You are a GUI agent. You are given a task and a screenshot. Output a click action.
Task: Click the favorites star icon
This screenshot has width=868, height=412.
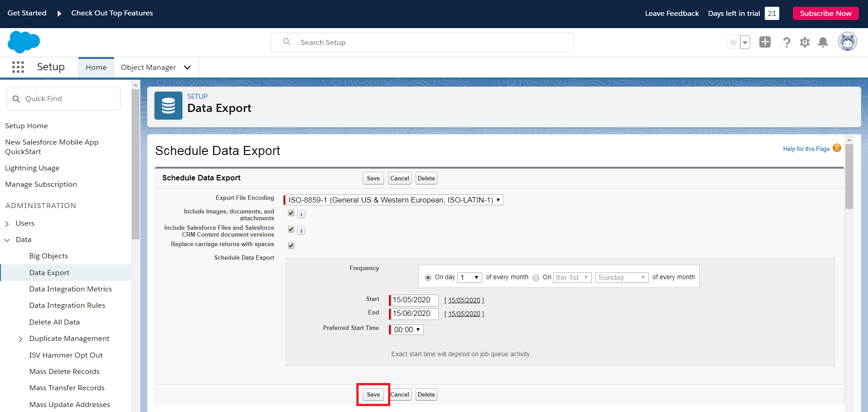click(733, 42)
